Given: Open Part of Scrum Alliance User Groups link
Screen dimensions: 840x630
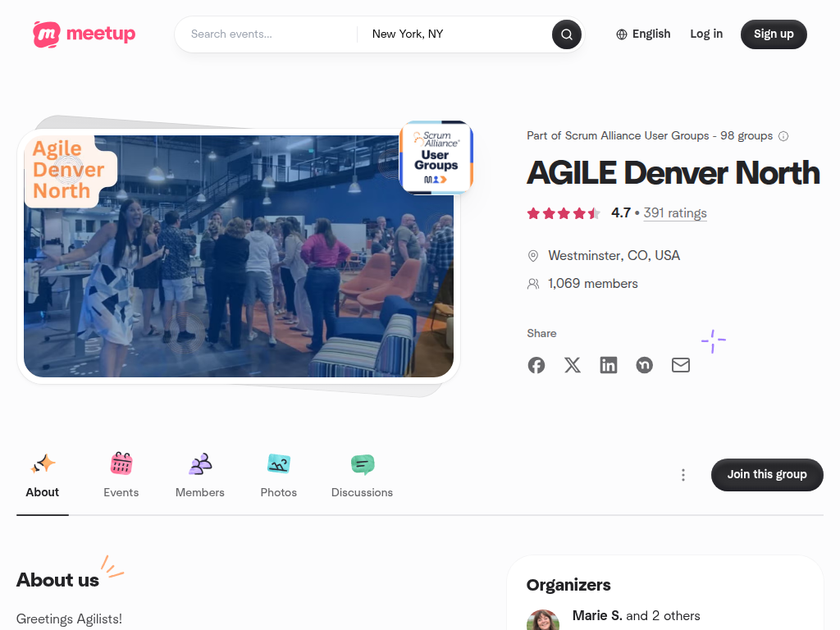Looking at the screenshot, I should [650, 136].
